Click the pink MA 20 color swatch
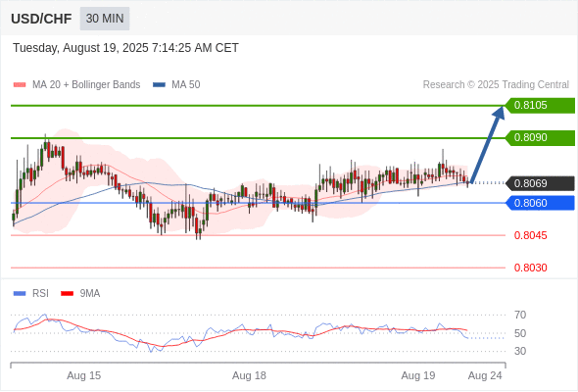578x392 pixels. (x=20, y=85)
